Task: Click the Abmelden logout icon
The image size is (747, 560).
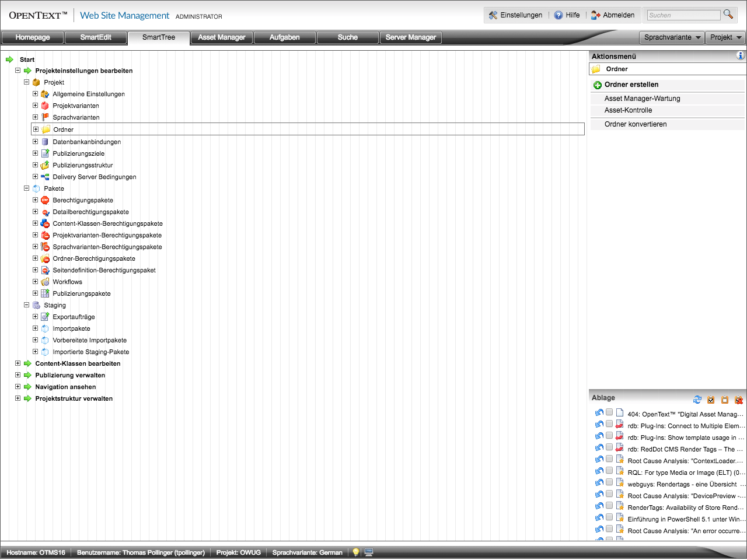Action: [x=596, y=15]
